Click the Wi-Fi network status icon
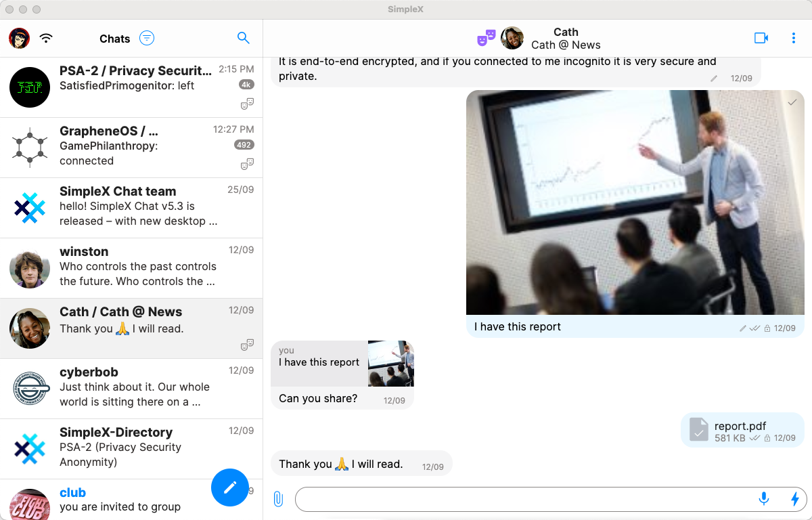The image size is (812, 520). coord(46,39)
